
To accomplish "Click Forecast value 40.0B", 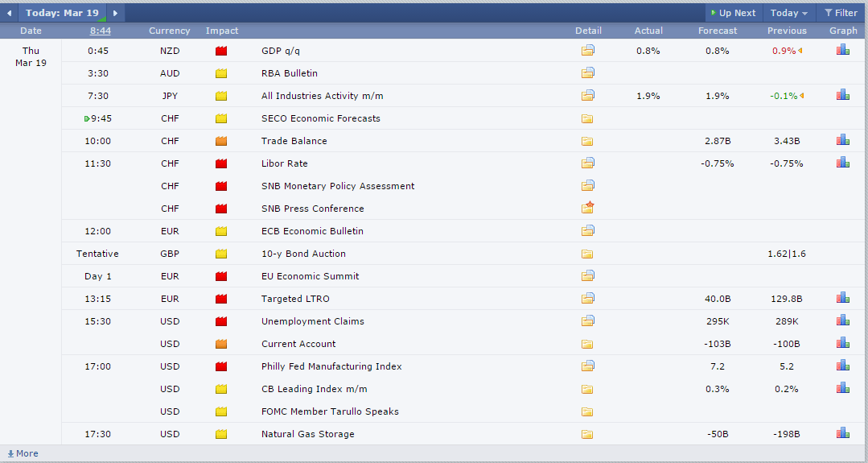I will click(x=718, y=299).
